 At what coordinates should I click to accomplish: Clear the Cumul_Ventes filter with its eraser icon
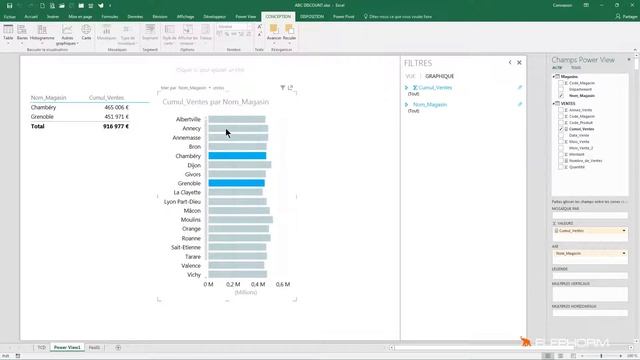click(520, 87)
